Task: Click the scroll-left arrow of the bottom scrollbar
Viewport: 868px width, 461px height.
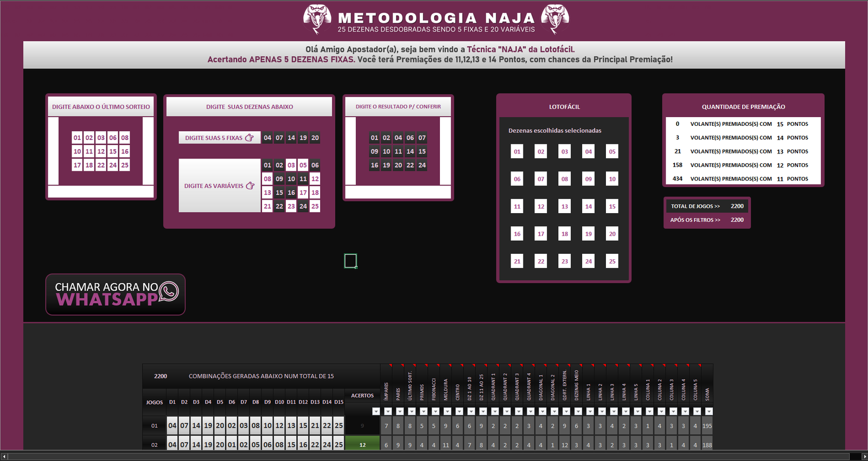Action: tap(4, 457)
